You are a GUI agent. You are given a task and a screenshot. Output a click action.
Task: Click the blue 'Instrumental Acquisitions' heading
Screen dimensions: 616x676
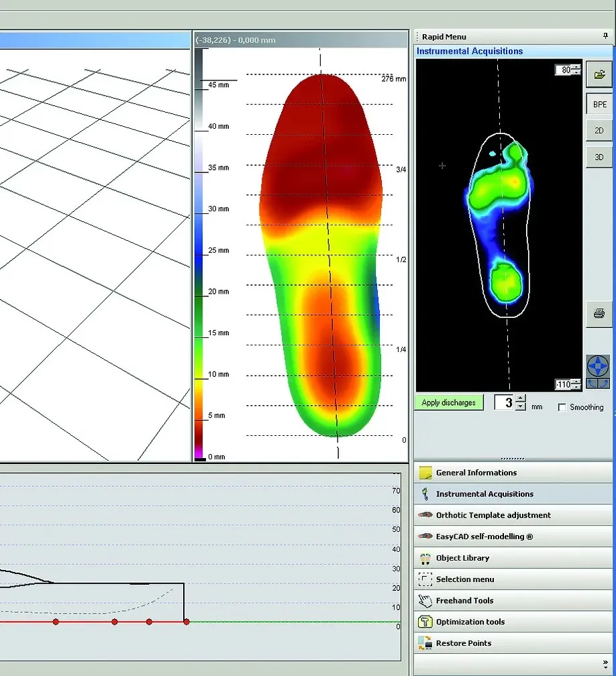[x=469, y=51]
